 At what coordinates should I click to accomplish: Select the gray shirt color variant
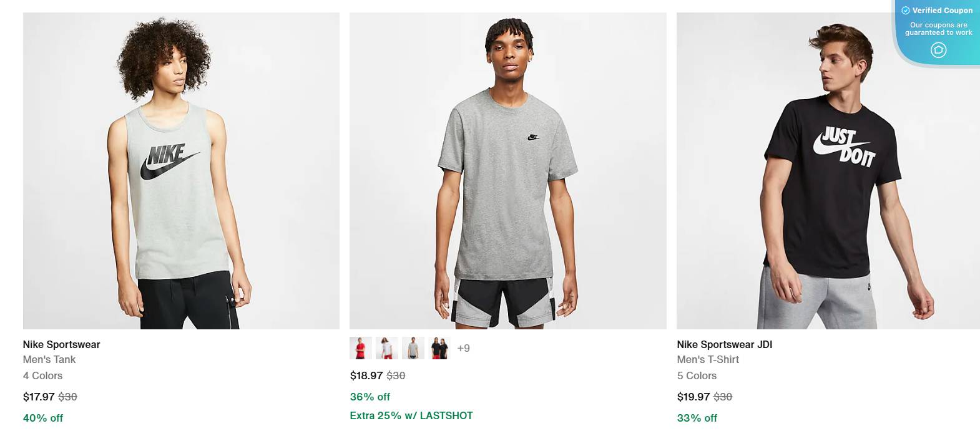[x=412, y=347]
